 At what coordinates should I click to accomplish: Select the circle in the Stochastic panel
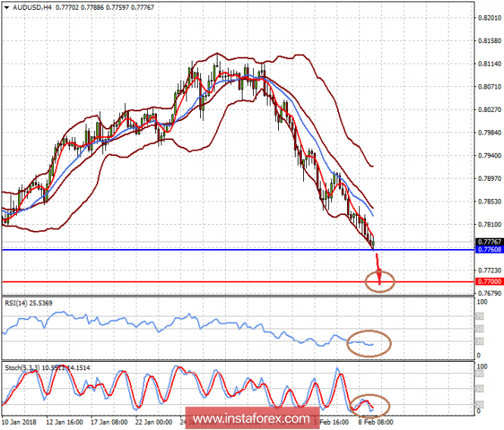(365, 404)
